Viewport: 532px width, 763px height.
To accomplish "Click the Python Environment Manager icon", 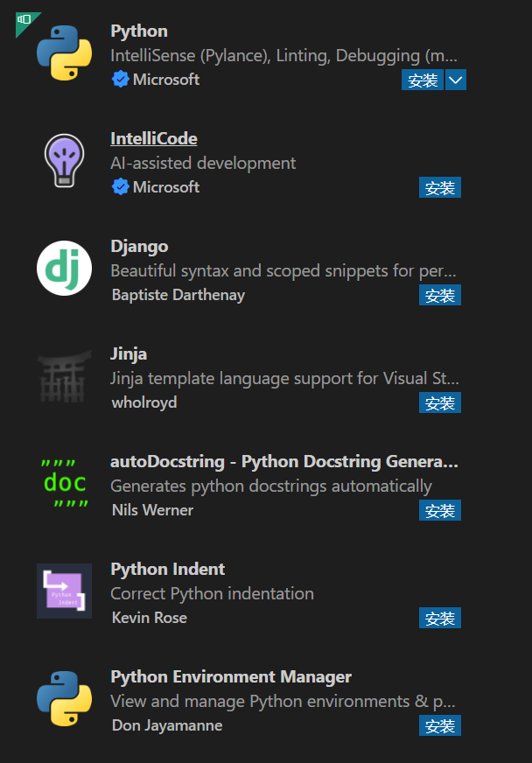I will [x=64, y=698].
